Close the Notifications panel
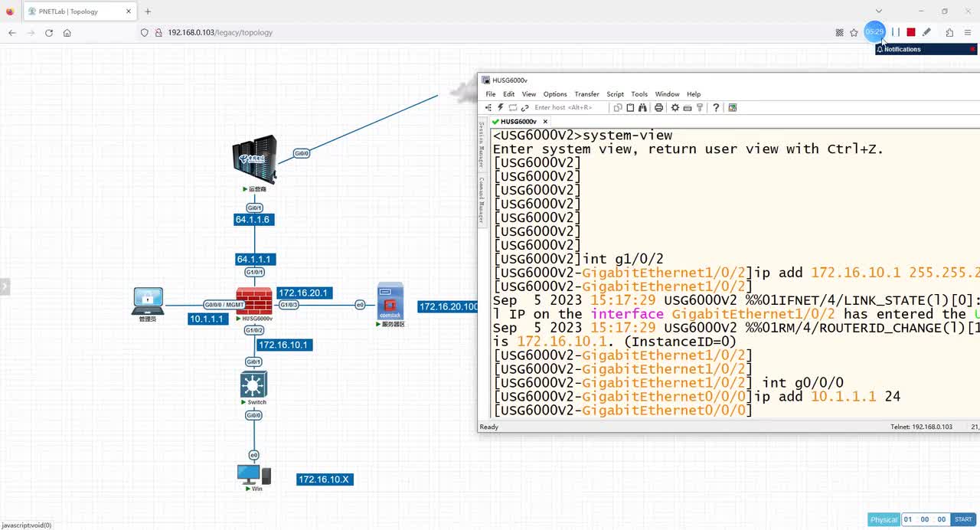The height and width of the screenshot is (530, 980). coord(972,49)
